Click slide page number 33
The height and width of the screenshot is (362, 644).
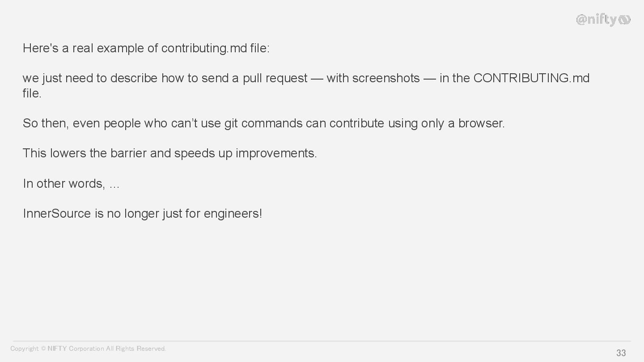coord(621,353)
